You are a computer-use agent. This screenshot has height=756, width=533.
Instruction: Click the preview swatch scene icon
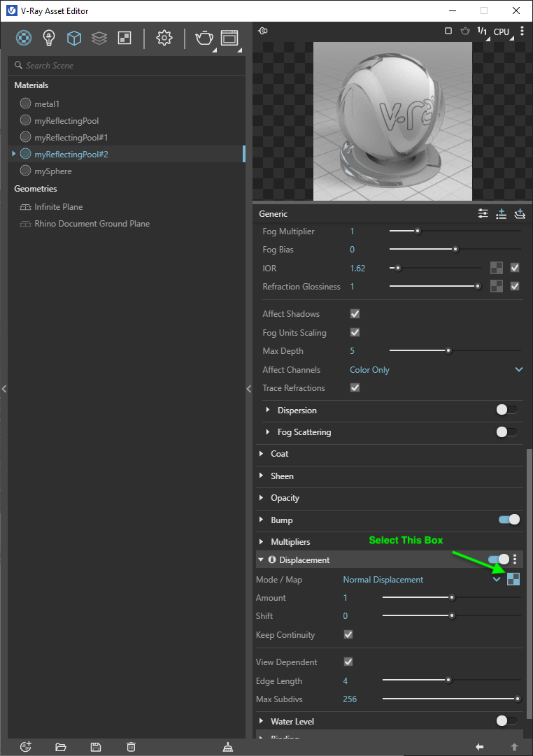tap(263, 31)
